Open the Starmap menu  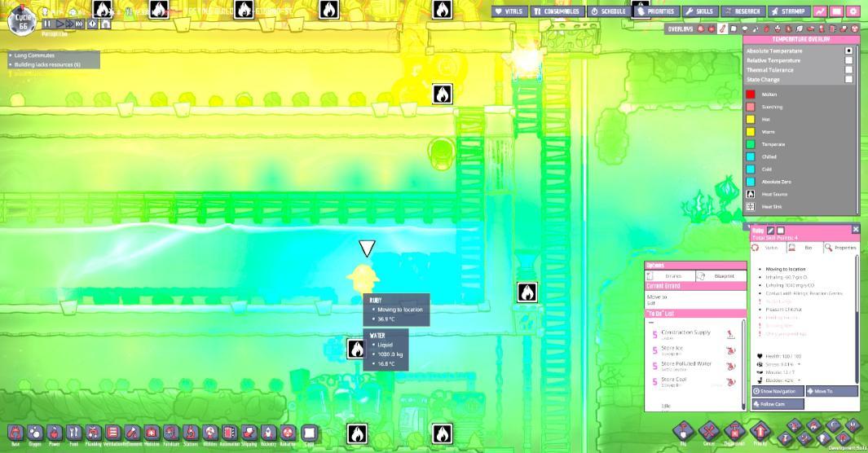[x=788, y=11]
